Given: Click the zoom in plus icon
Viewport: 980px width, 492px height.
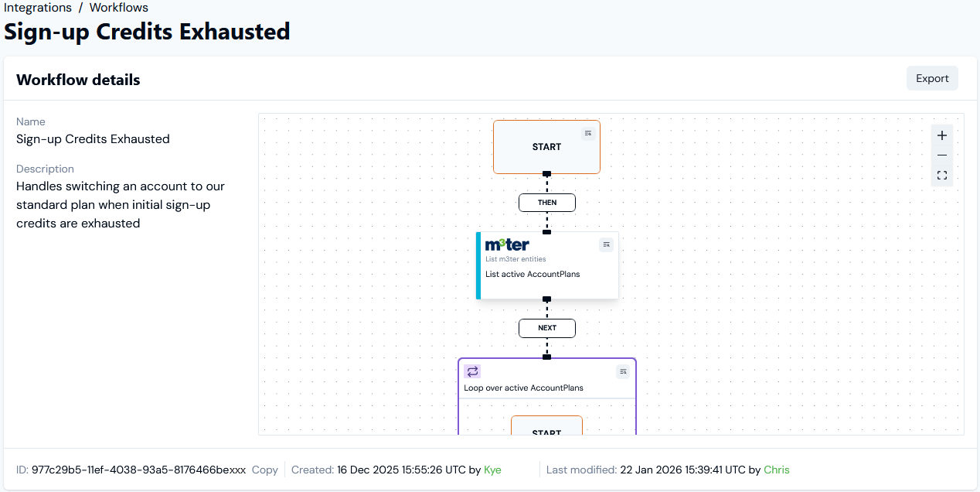Looking at the screenshot, I should click(x=942, y=135).
